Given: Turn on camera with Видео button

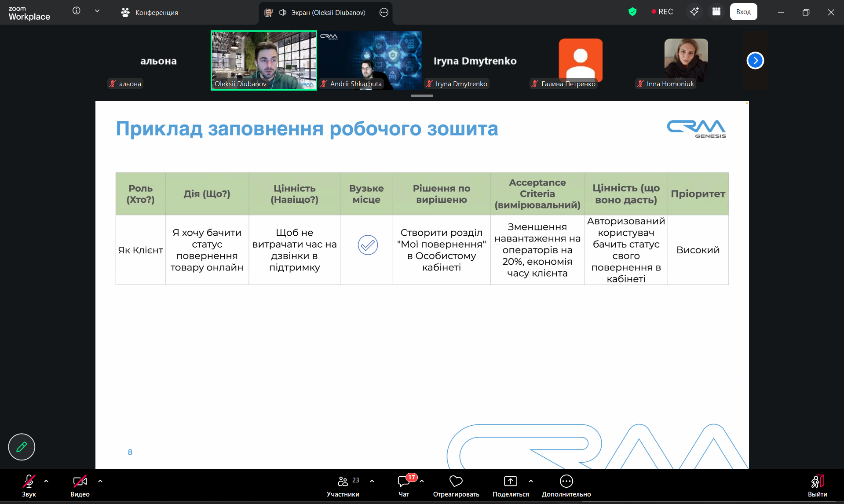Looking at the screenshot, I should coord(80,486).
